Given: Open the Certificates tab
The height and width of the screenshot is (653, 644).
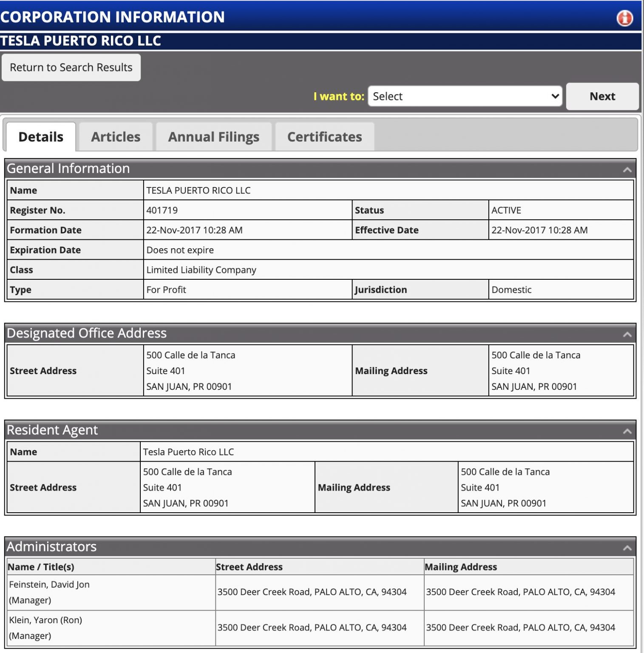Looking at the screenshot, I should [x=325, y=136].
